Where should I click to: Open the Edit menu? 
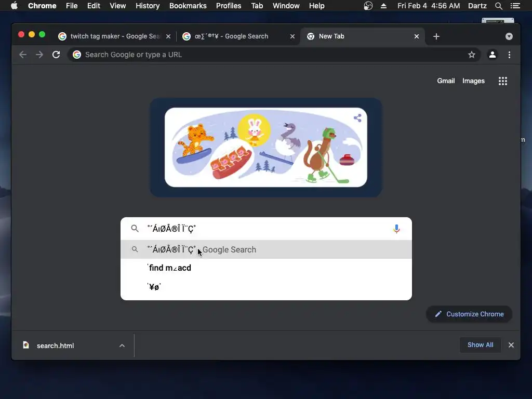click(x=94, y=6)
